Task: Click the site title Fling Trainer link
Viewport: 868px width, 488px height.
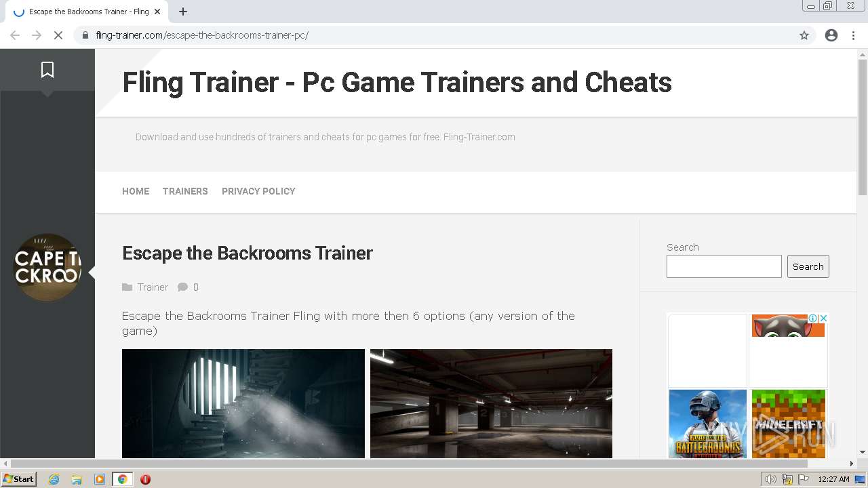Action: click(x=397, y=83)
